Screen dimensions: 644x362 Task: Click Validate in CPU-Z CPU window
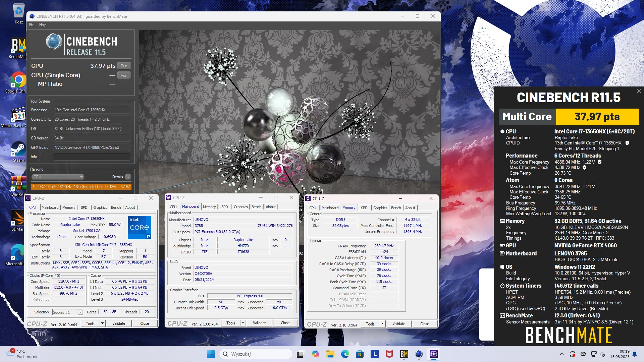pyautogui.click(x=119, y=323)
